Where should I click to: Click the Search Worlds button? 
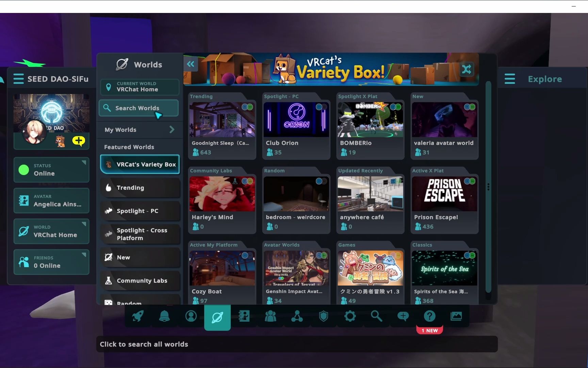(139, 108)
